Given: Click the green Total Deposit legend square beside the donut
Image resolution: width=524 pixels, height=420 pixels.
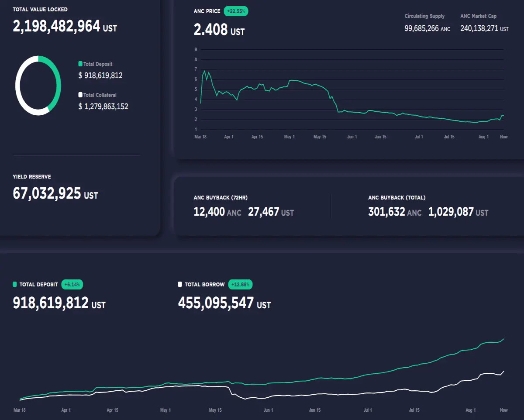Looking at the screenshot, I should tap(80, 64).
